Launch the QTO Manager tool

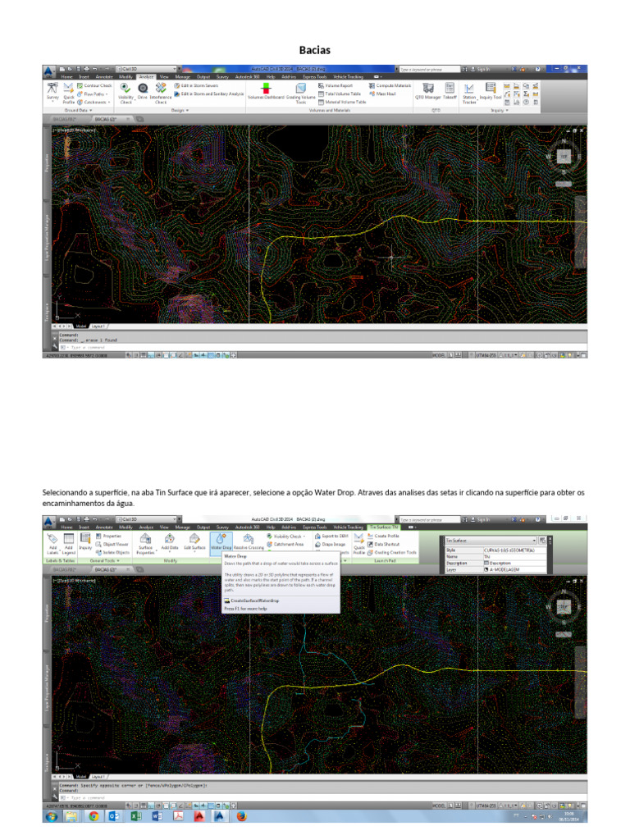tap(427, 92)
